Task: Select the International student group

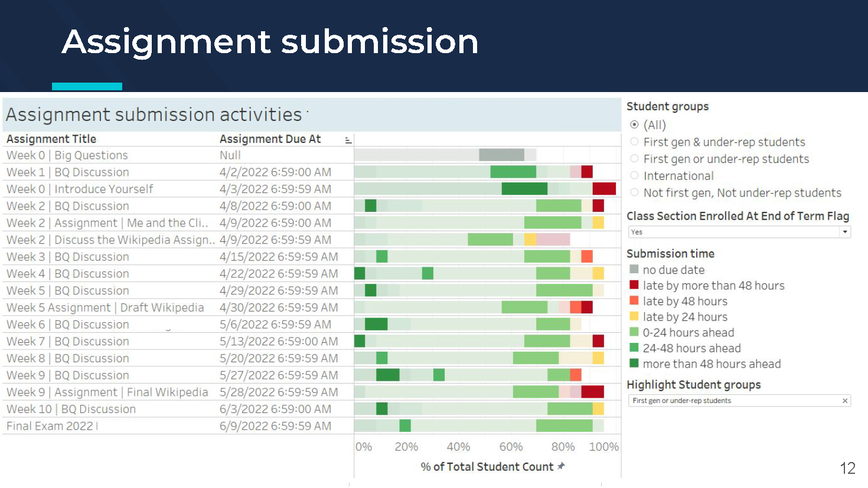Action: [634, 175]
